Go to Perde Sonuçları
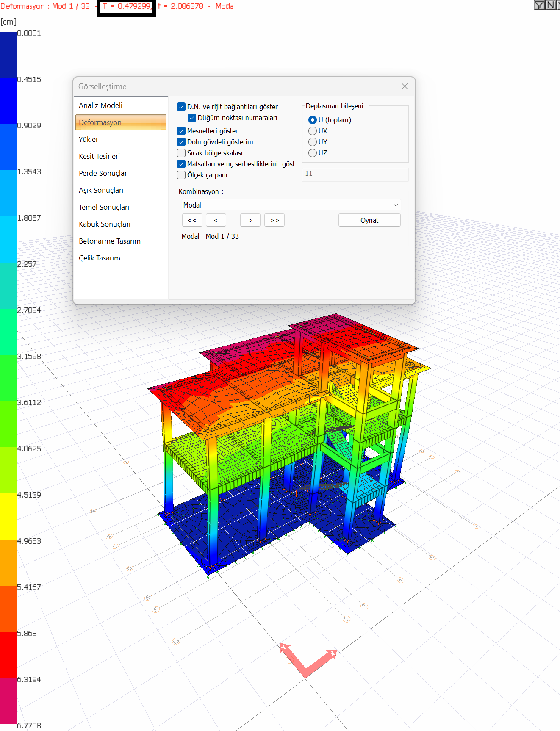 click(121, 173)
